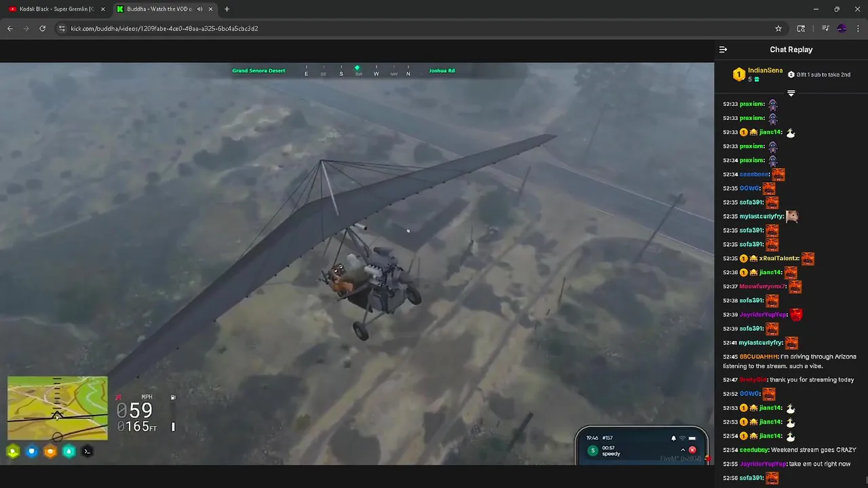
Task: Click the 'Joshua Rd' street label
Action: point(441,70)
